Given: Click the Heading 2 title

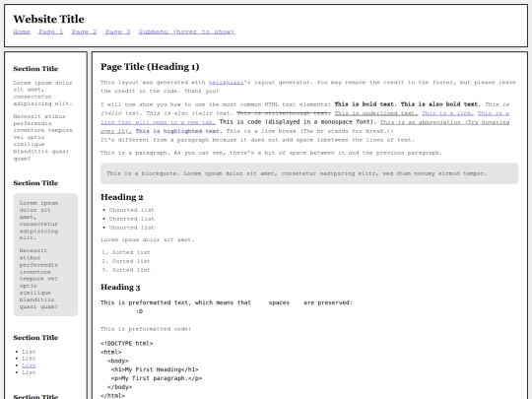Looking at the screenshot, I should [122, 197].
